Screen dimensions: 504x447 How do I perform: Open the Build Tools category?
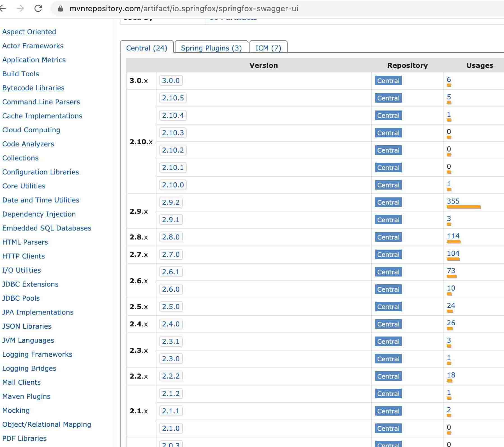click(x=21, y=74)
